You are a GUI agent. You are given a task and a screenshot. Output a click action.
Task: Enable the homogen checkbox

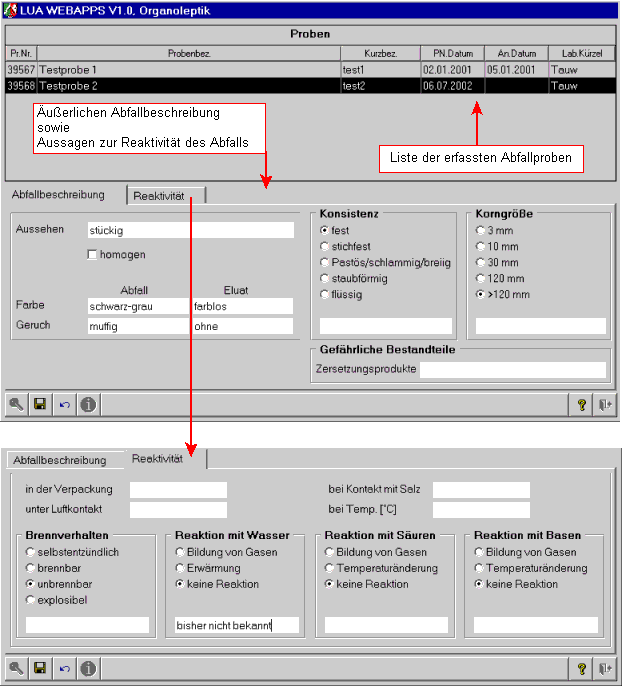[93, 255]
